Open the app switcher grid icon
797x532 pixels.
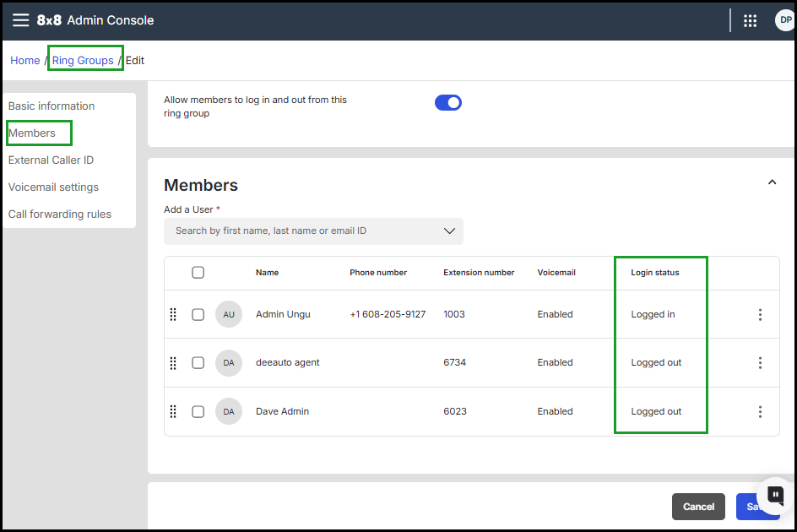(750, 21)
